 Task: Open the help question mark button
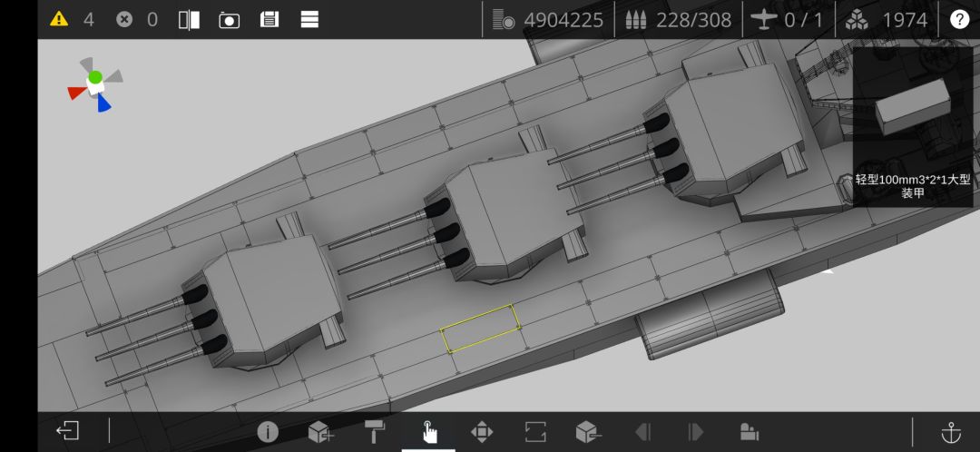click(x=959, y=19)
